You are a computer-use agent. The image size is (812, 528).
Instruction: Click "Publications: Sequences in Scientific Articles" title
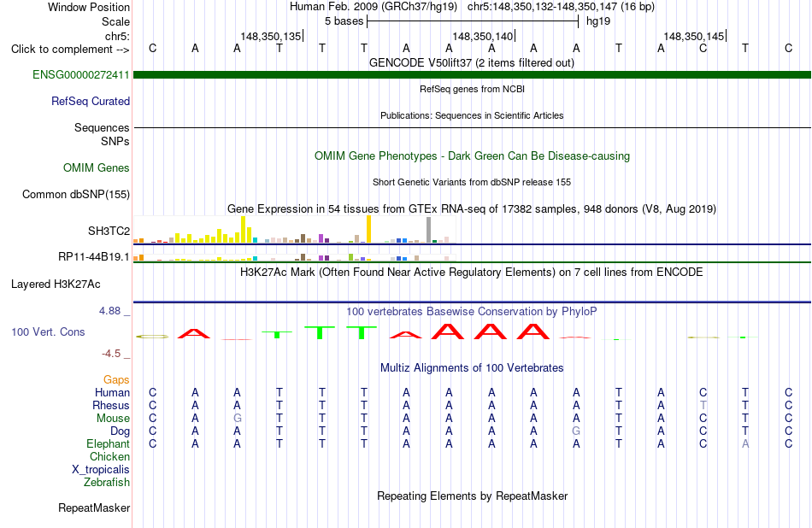tap(472, 115)
